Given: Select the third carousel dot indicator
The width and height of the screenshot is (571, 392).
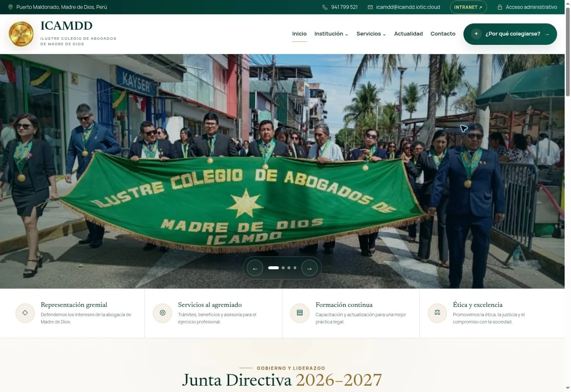Looking at the screenshot, I should pyautogui.click(x=289, y=268).
